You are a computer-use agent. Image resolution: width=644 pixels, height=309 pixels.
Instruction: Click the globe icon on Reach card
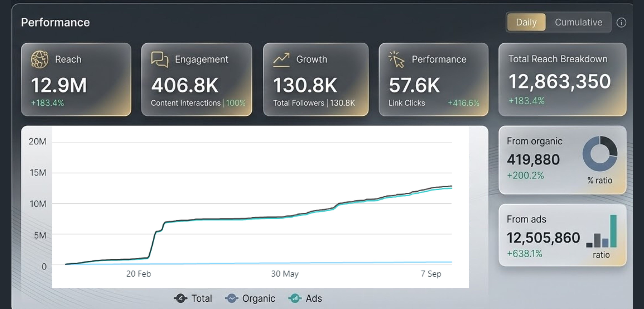pos(40,59)
